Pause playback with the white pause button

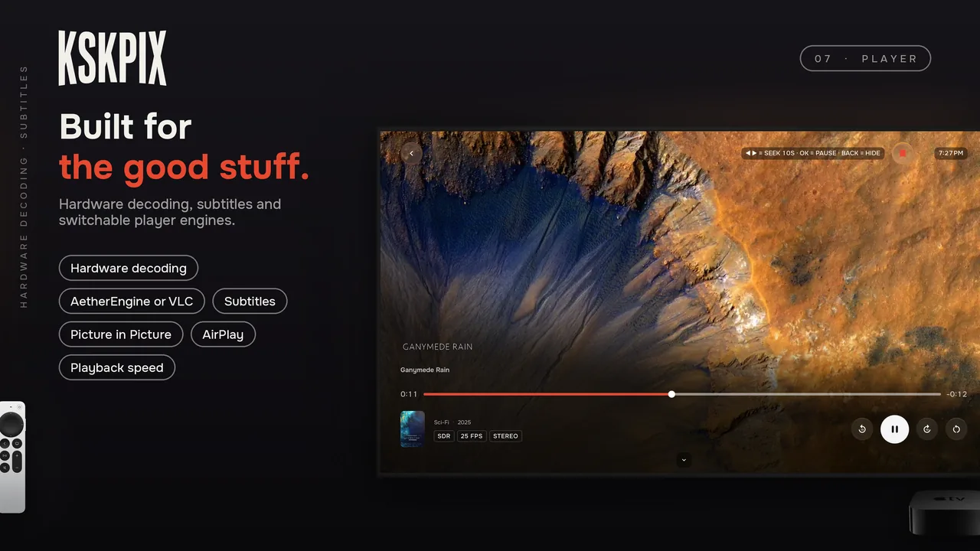894,429
